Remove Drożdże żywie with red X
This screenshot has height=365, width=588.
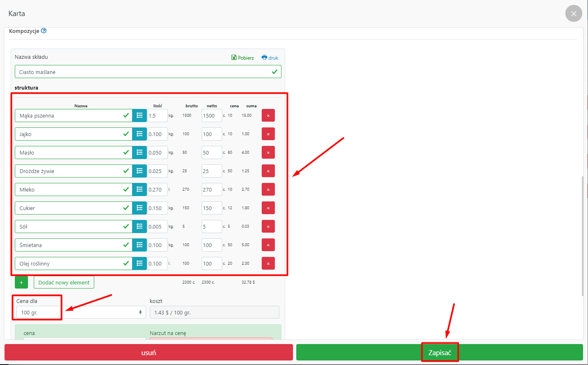coord(268,171)
